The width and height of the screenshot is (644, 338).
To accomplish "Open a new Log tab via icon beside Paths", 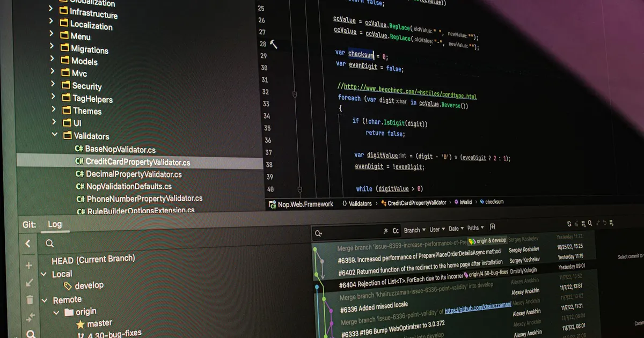I will coord(493,227).
